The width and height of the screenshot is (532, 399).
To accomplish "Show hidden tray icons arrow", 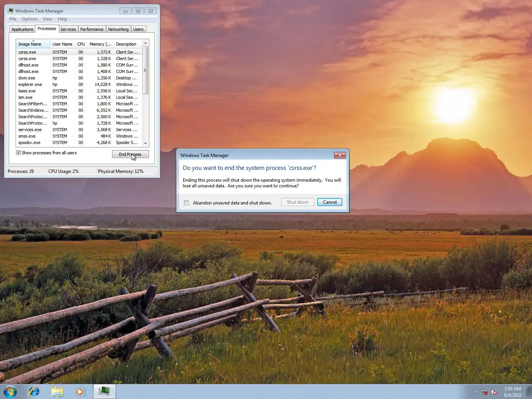I will (475, 392).
